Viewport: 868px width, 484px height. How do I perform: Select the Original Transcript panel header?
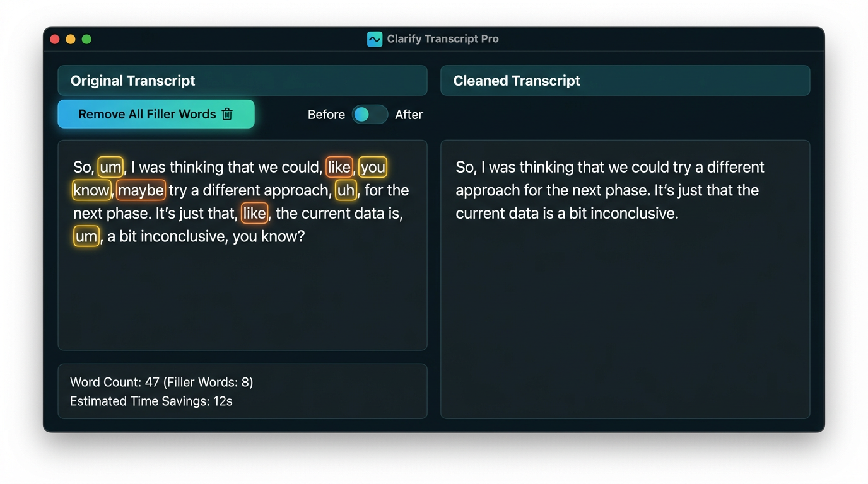pyautogui.click(x=242, y=81)
